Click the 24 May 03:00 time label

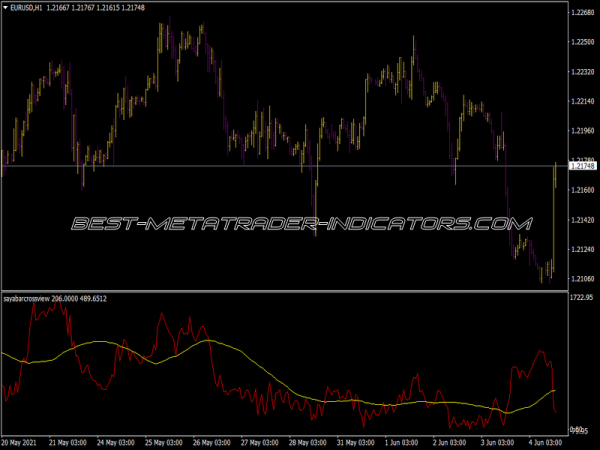pyautogui.click(x=116, y=441)
